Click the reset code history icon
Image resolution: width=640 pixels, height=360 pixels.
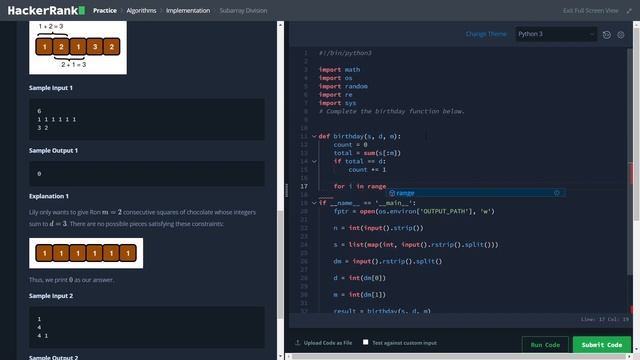[607, 35]
